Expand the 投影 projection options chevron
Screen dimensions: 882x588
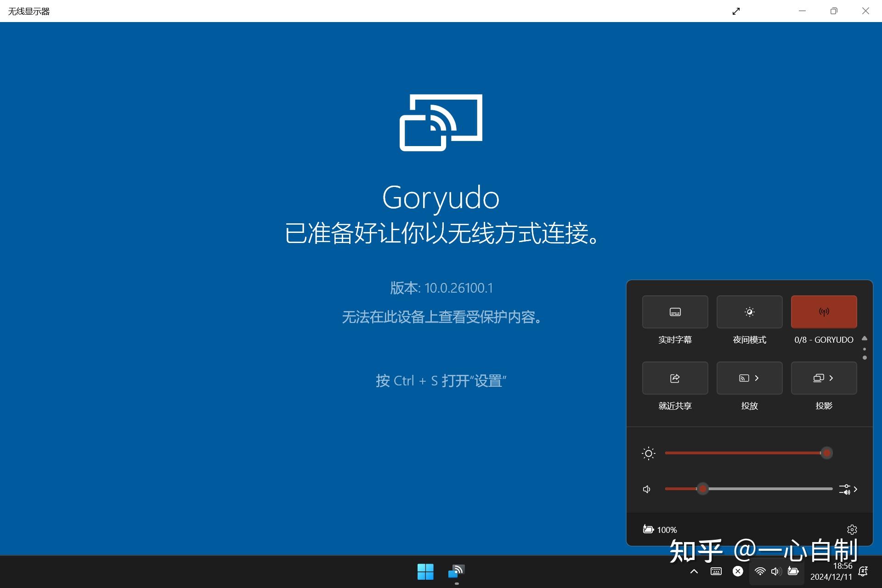point(831,378)
